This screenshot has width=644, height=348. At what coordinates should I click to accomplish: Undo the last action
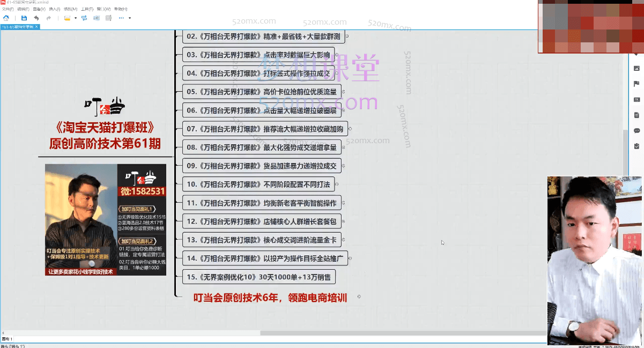pos(36,18)
